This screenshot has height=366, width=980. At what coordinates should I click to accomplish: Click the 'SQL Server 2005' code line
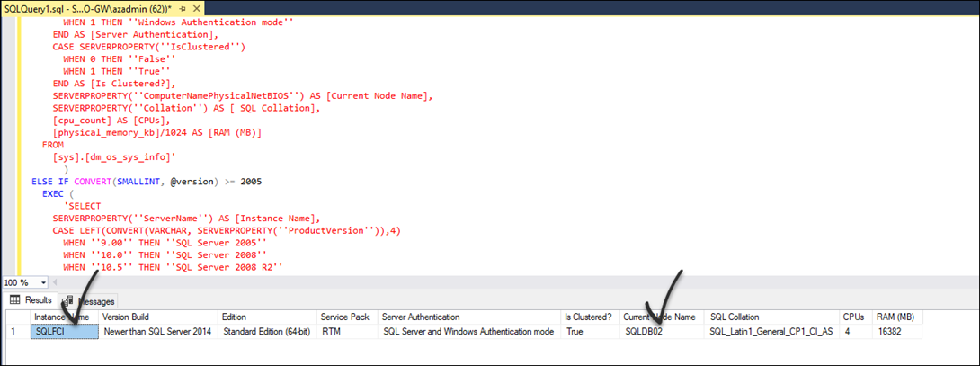click(165, 243)
